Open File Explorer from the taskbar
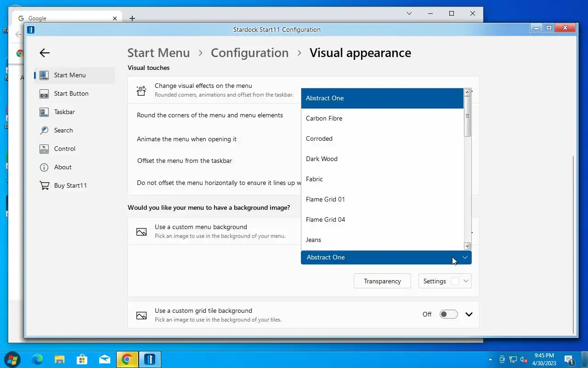The height and width of the screenshot is (368, 588). (x=60, y=359)
